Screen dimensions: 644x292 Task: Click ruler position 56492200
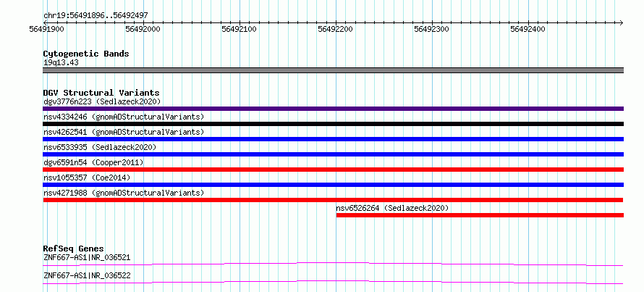point(336,29)
